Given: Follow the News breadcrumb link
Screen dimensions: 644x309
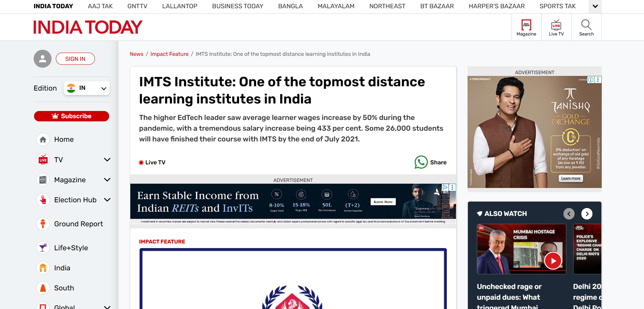Looking at the screenshot, I should [x=136, y=54].
